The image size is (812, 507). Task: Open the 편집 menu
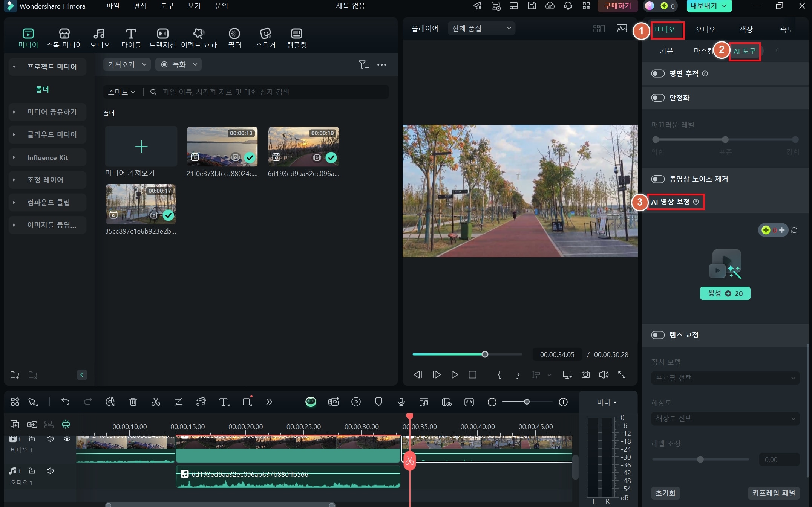coord(140,6)
